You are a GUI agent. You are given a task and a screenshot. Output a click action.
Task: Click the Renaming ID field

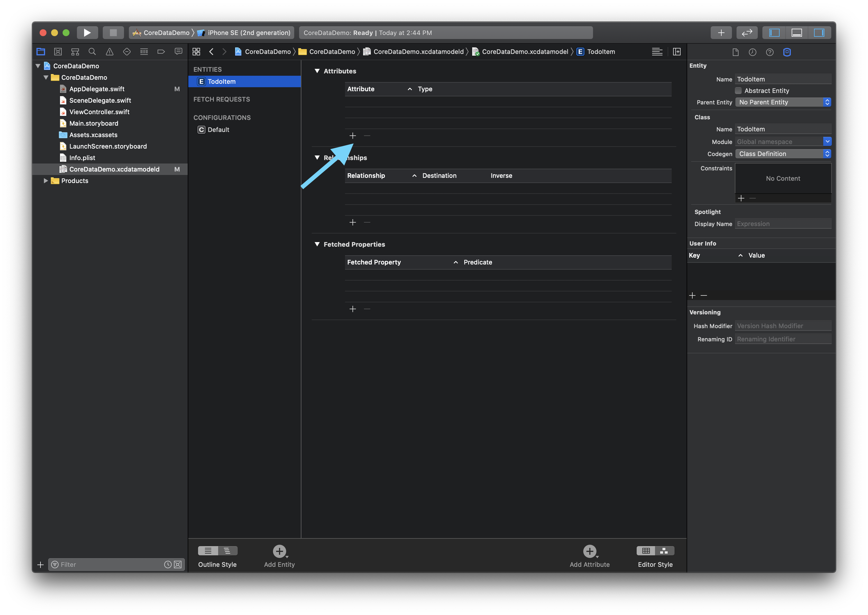[x=783, y=339]
